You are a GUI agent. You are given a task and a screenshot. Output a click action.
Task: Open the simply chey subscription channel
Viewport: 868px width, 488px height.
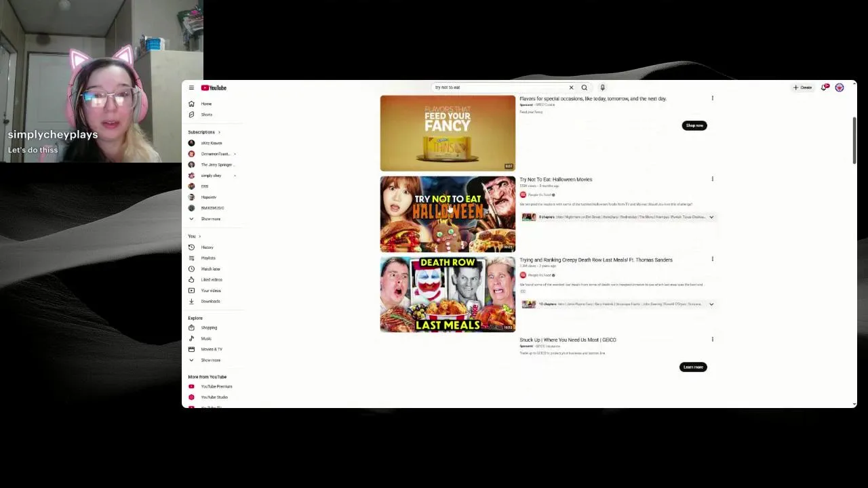[211, 176]
